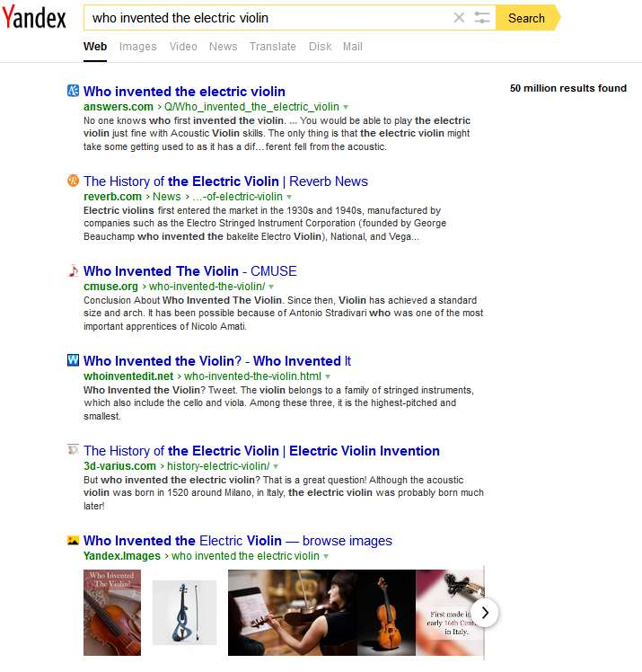642x672 pixels.
Task: Click inside the search query field
Action: click(x=268, y=18)
